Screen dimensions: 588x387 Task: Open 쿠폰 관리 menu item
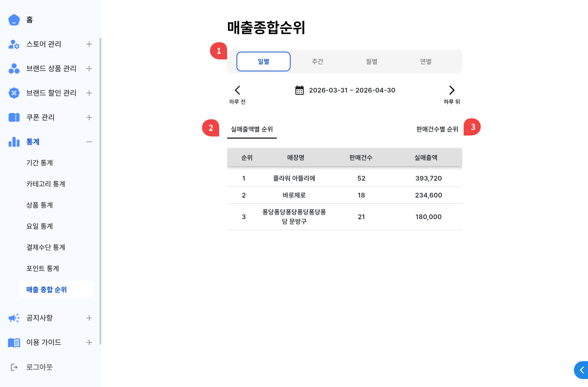tap(40, 117)
